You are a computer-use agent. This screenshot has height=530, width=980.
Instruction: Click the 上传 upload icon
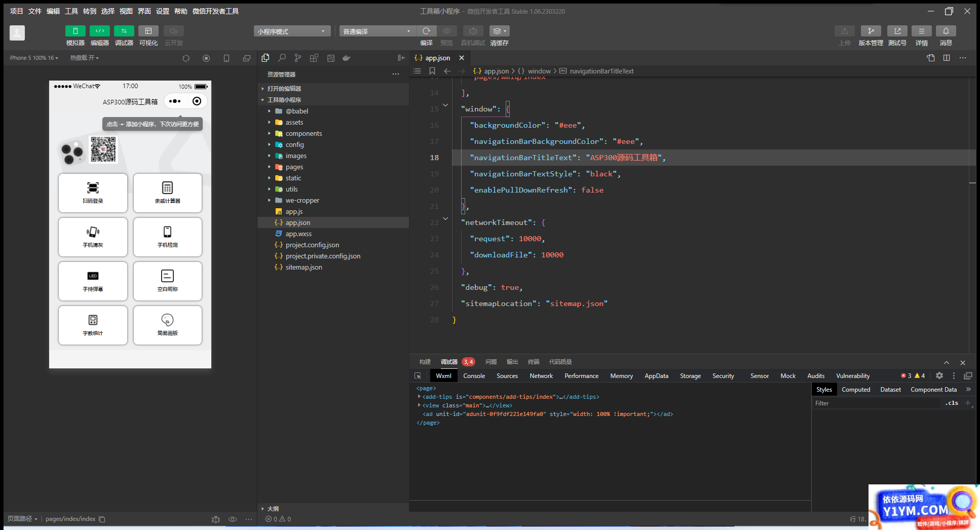pyautogui.click(x=845, y=31)
